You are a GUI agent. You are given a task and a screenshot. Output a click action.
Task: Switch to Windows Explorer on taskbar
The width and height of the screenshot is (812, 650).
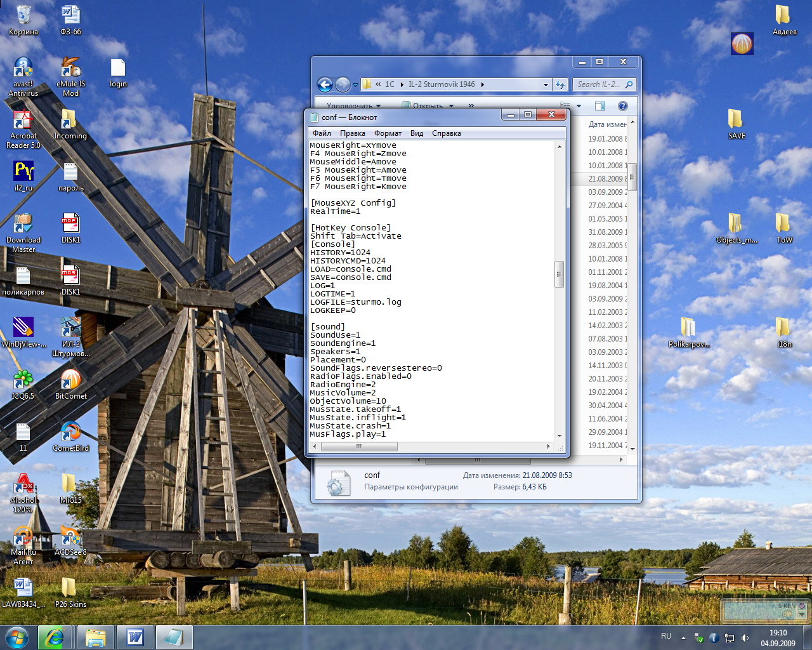click(x=96, y=637)
